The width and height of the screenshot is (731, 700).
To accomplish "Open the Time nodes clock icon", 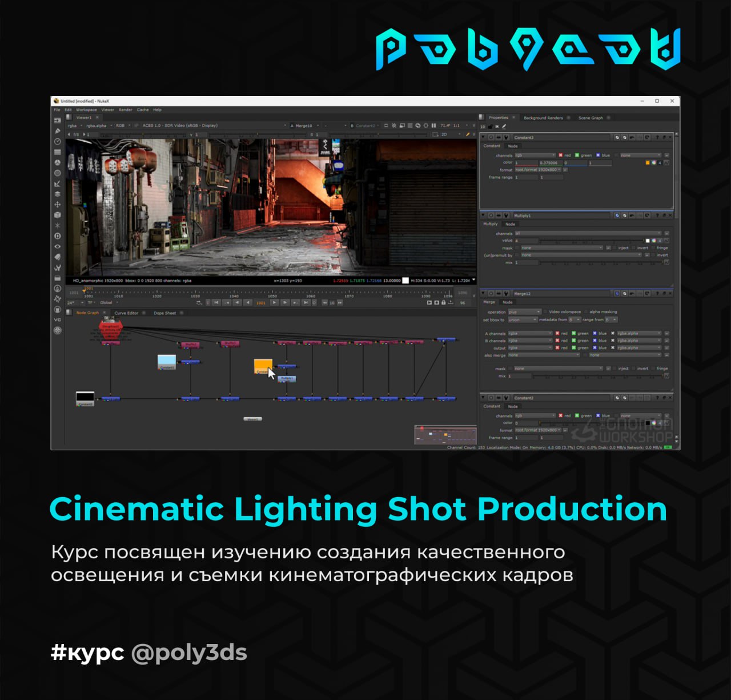I will pos(57,141).
